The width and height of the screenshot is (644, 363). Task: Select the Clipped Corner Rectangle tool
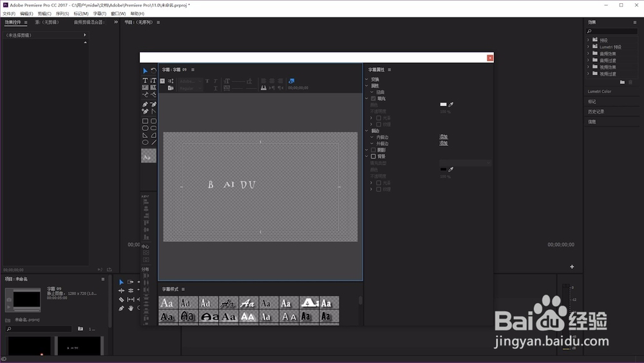click(145, 128)
